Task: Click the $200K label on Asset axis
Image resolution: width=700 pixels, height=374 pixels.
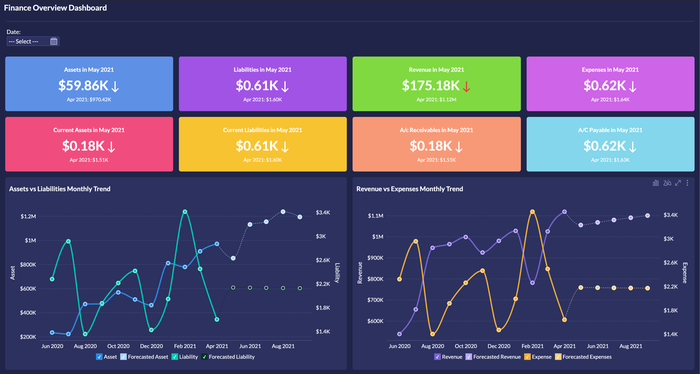Action: (28, 337)
